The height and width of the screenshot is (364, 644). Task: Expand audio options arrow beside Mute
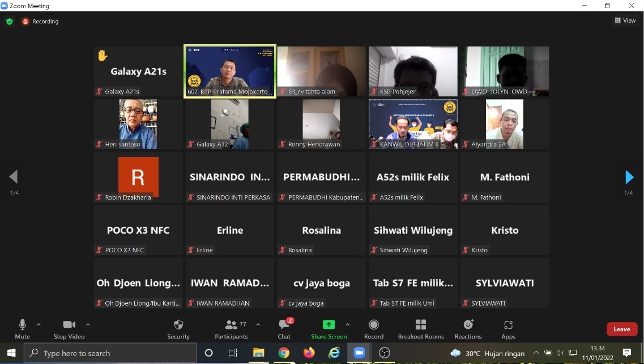coord(39,325)
